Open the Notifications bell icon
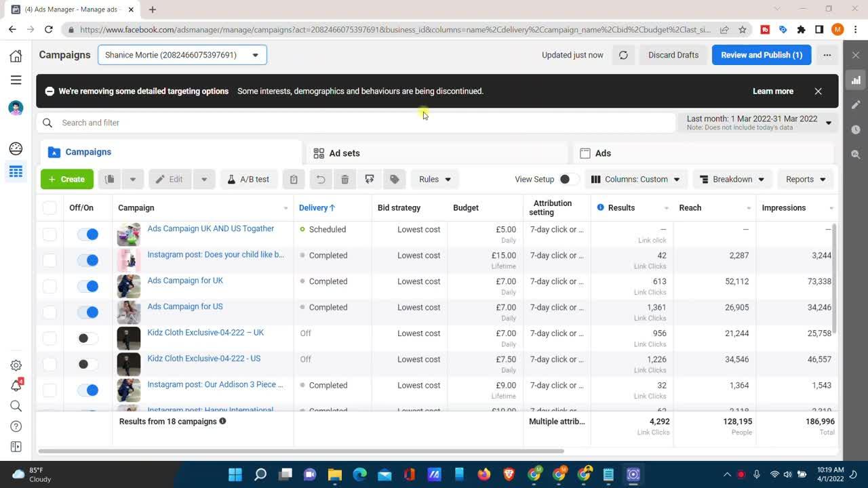The image size is (868, 488). pyautogui.click(x=16, y=386)
